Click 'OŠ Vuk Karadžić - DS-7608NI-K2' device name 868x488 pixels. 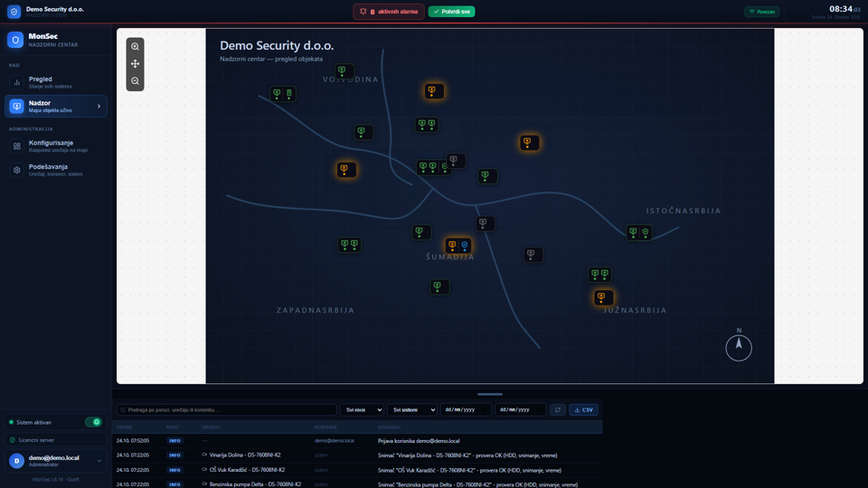tap(247, 469)
